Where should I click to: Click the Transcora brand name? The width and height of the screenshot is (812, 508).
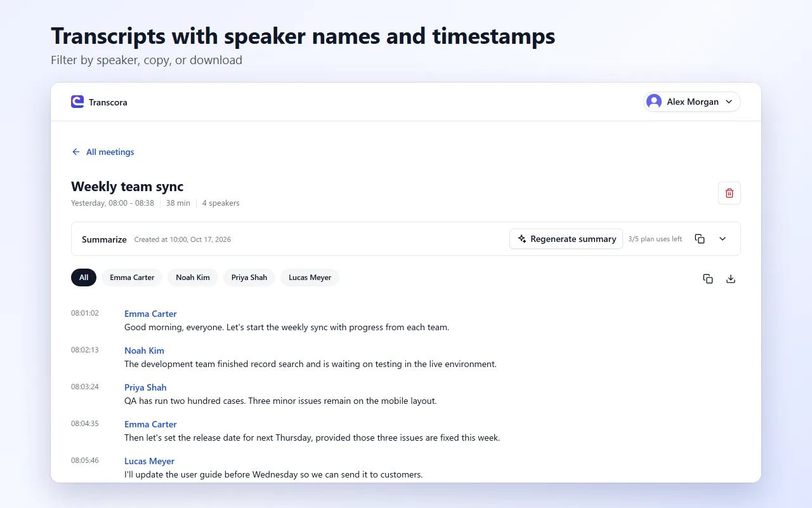(x=108, y=102)
